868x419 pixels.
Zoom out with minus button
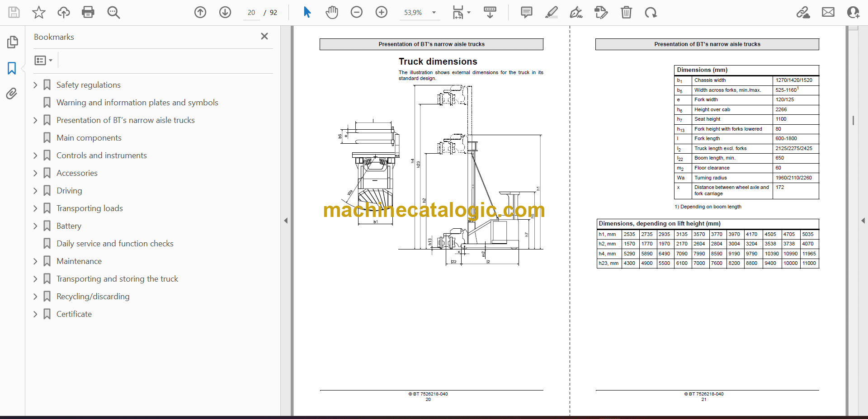click(357, 12)
